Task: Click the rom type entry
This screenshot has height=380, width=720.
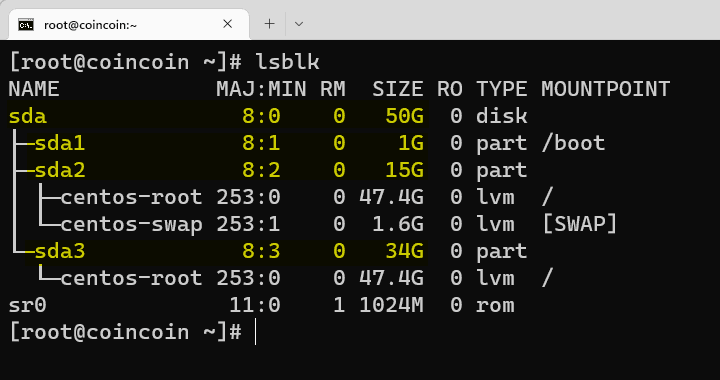Action: (495, 305)
